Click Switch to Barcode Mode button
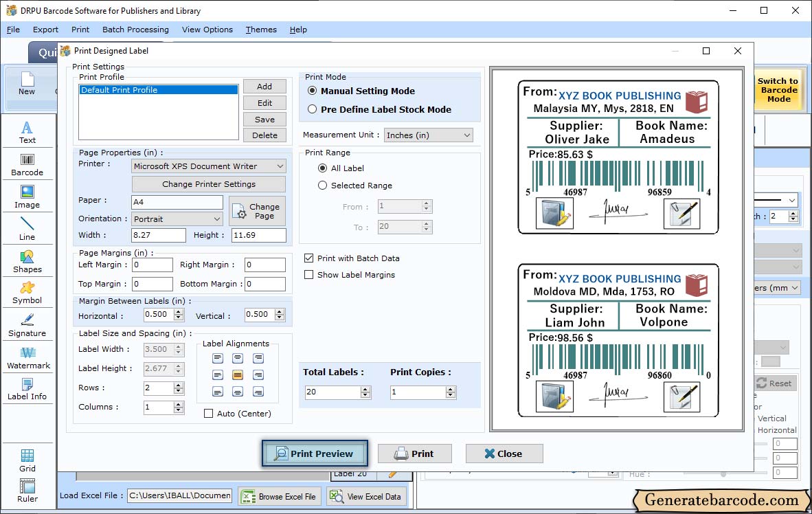Screen dimensions: 812x514 point(778,89)
